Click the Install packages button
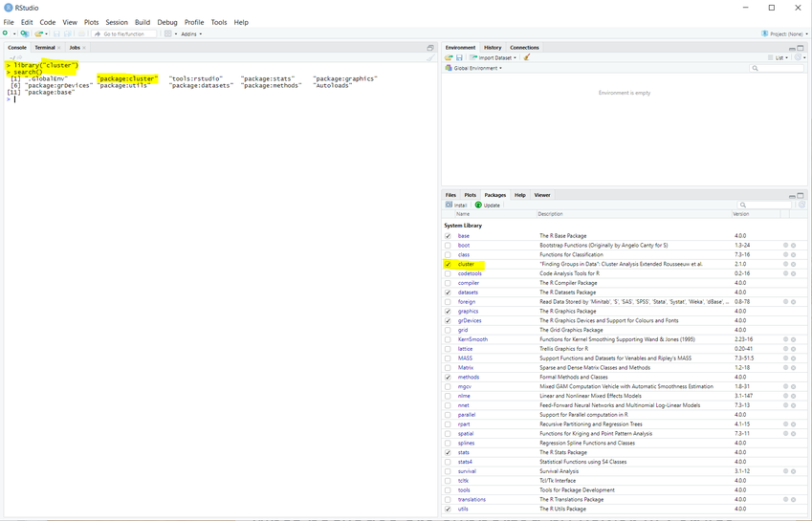The height and width of the screenshot is (521, 812). [x=456, y=205]
